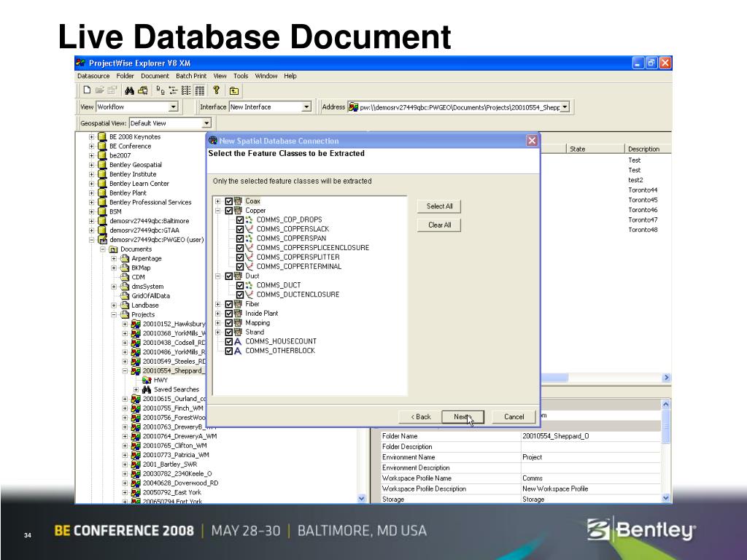The image size is (747, 560).
Task: Click the COMMS_COPPERSPAN line feature icon
Action: (249, 238)
